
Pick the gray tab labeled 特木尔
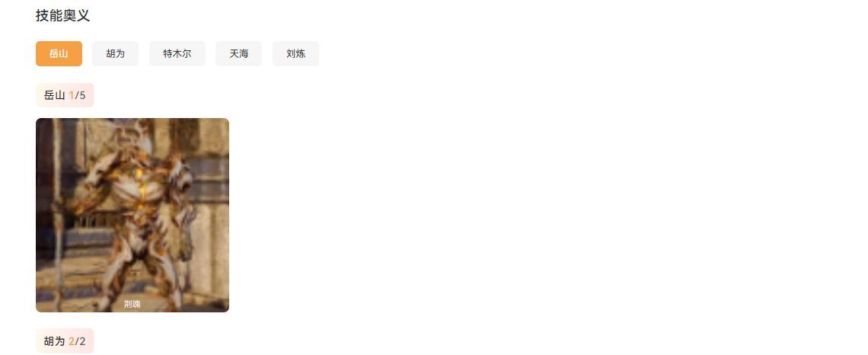click(177, 54)
